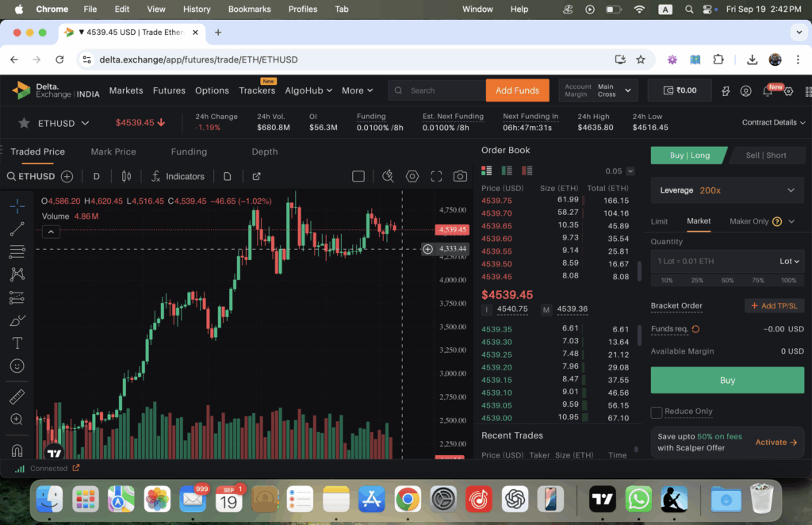Show asks only order book view
The height and width of the screenshot is (525, 812).
527,171
